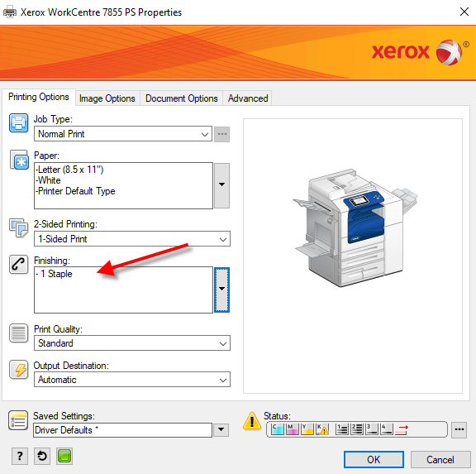Open the Output Destination dropdown showing Automatic
Image resolution: width=476 pixels, height=474 pixels.
click(x=132, y=380)
